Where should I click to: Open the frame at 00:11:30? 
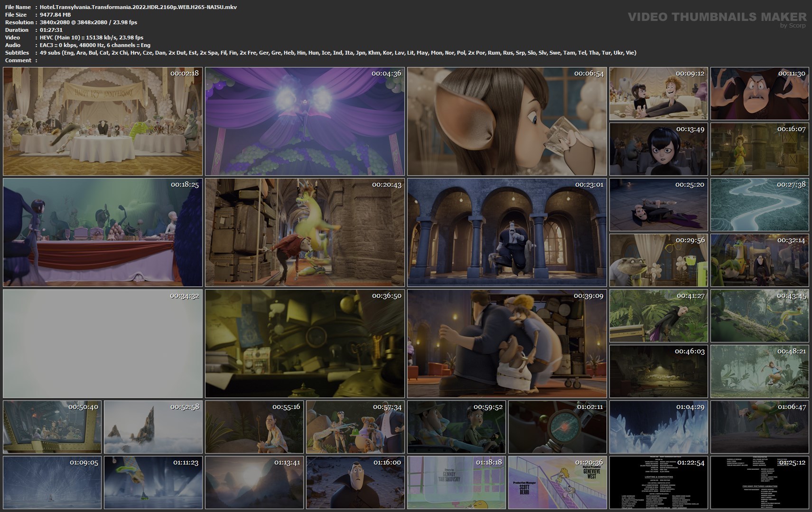(x=759, y=94)
